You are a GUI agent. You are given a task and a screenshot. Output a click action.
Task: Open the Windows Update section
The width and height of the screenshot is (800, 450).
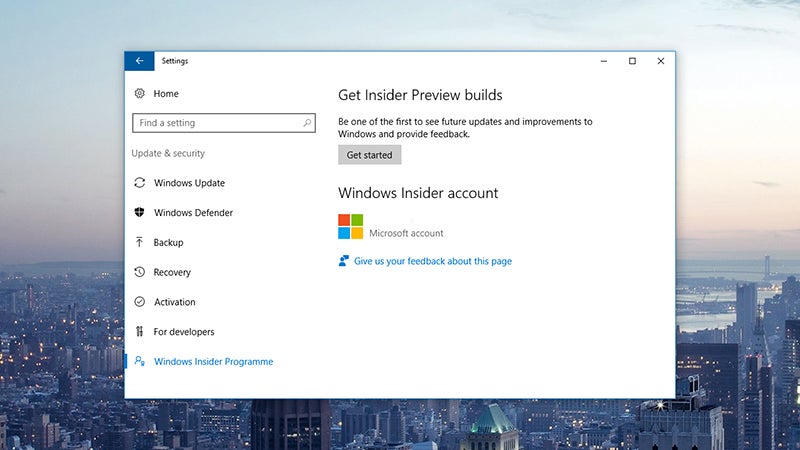(189, 183)
